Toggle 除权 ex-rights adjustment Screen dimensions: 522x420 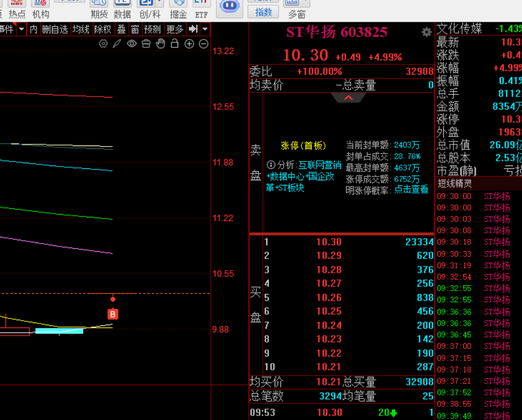(x=103, y=29)
